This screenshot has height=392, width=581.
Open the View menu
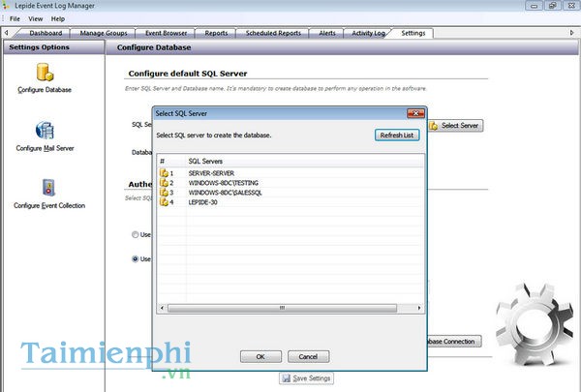36,19
